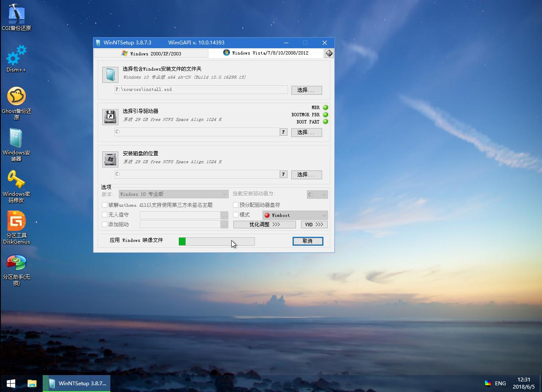This screenshot has height=392, width=542.
Task: Expand the 优化调整 tweaks panel
Action: 264,224
